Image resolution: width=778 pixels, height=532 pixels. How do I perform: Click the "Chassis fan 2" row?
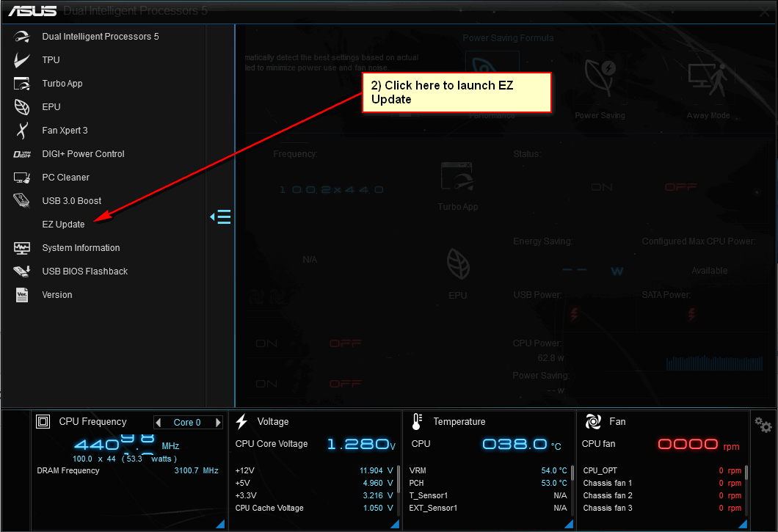point(662,495)
